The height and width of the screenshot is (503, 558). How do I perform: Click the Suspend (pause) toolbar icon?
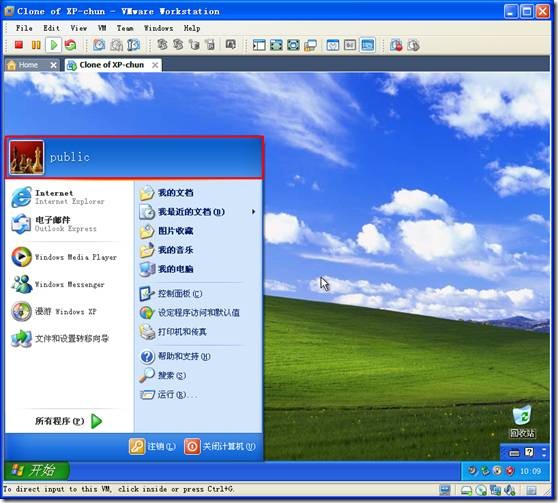[x=36, y=45]
